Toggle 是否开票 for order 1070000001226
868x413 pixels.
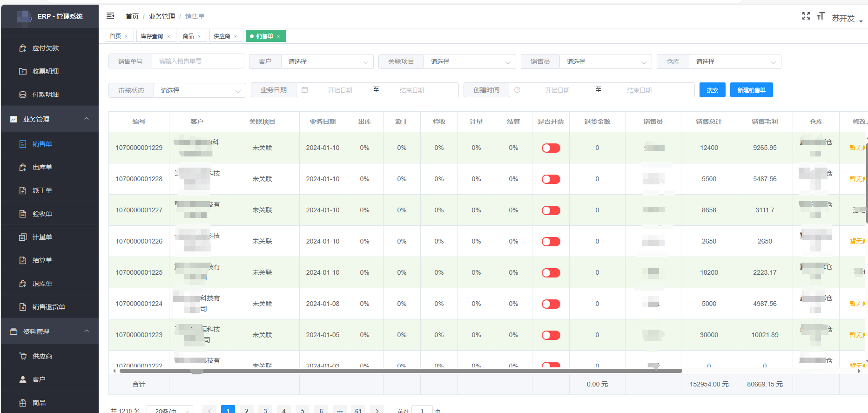(551, 242)
